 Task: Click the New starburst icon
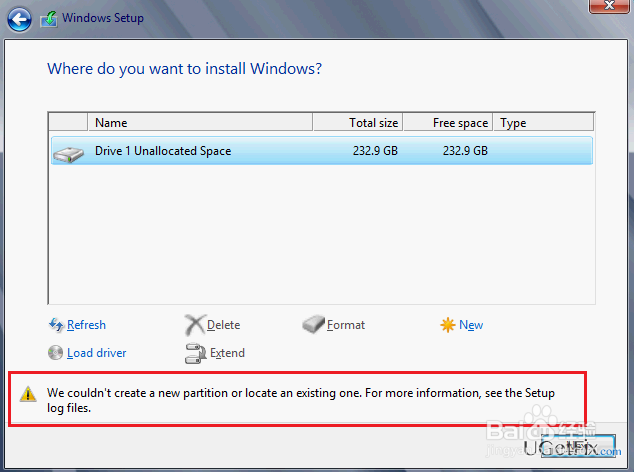pos(448,325)
